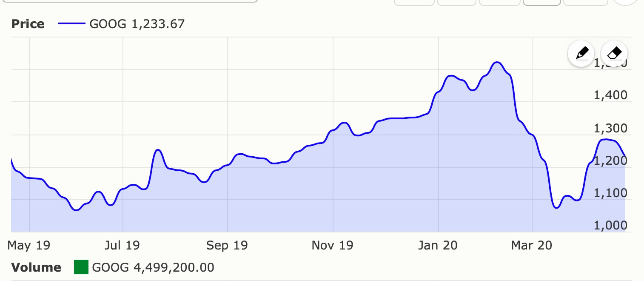Click the green Volume legend swatch
The image size is (644, 281).
80,267
